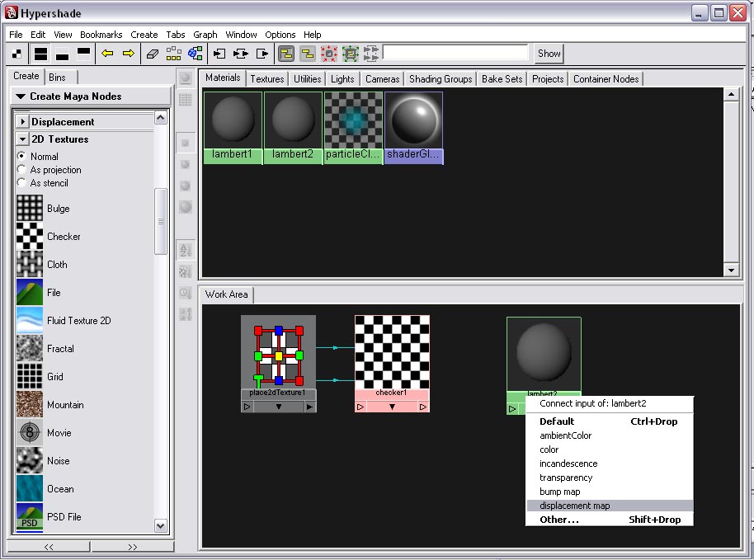Show bottom tabs only layout
The width and height of the screenshot is (754, 560).
pyautogui.click(x=63, y=54)
